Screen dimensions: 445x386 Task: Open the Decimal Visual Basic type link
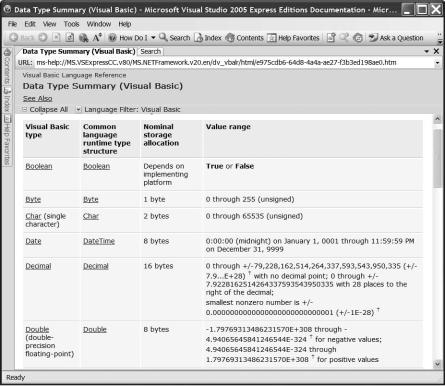coord(38,266)
